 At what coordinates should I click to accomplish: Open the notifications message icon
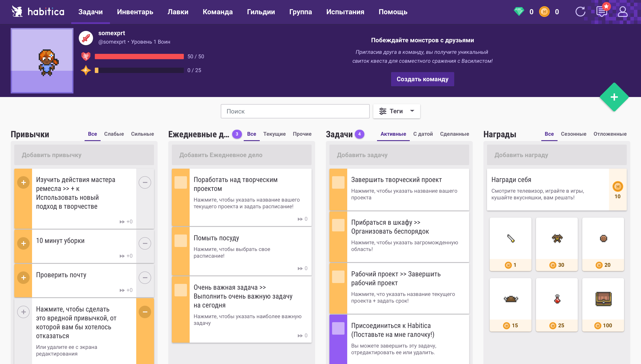pos(602,12)
